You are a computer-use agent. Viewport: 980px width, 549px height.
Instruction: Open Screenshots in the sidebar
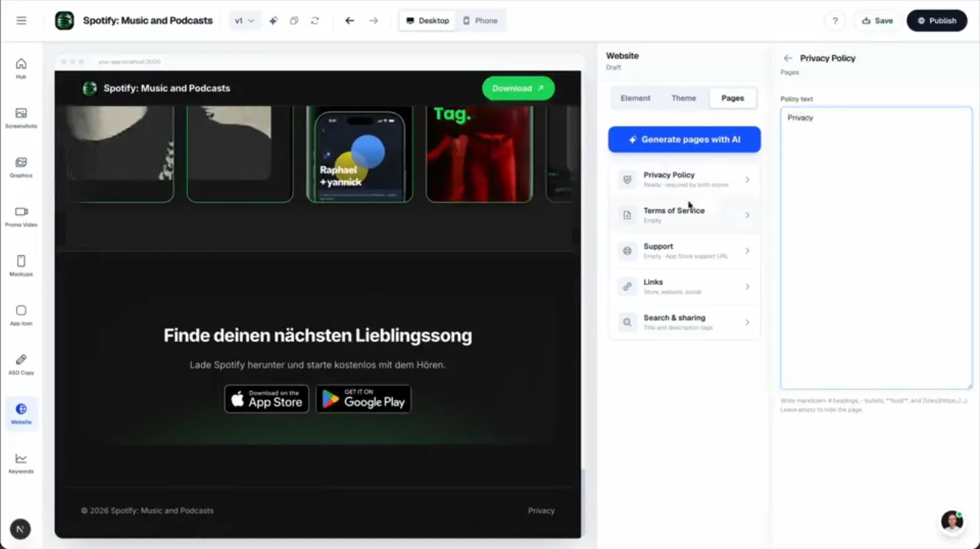[21, 118]
